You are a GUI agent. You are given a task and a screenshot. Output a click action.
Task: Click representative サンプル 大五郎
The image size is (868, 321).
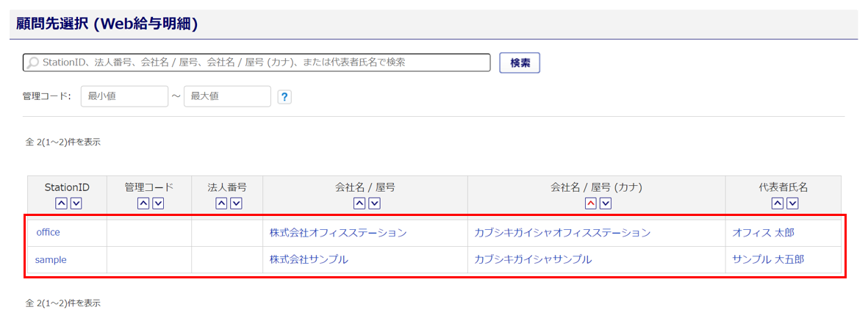point(768,259)
